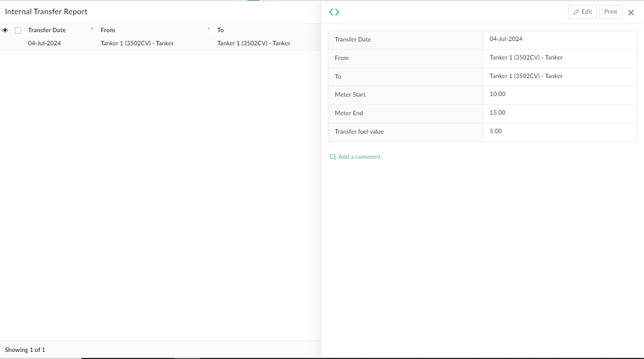Click Add a comment

click(x=359, y=157)
